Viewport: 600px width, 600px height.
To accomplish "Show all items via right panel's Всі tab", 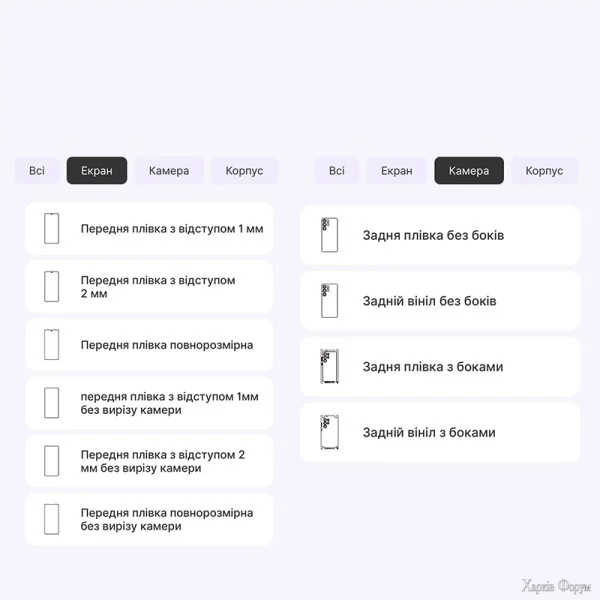I will [337, 171].
